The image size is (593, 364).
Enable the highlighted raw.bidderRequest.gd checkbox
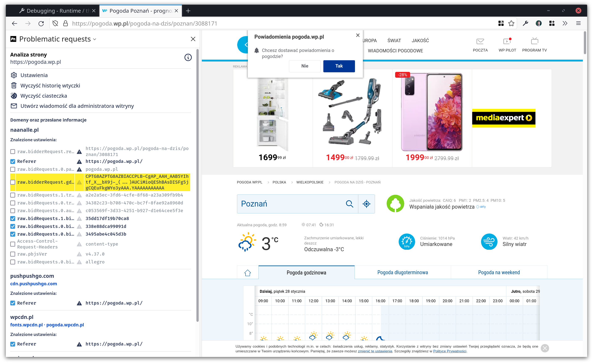(13, 182)
